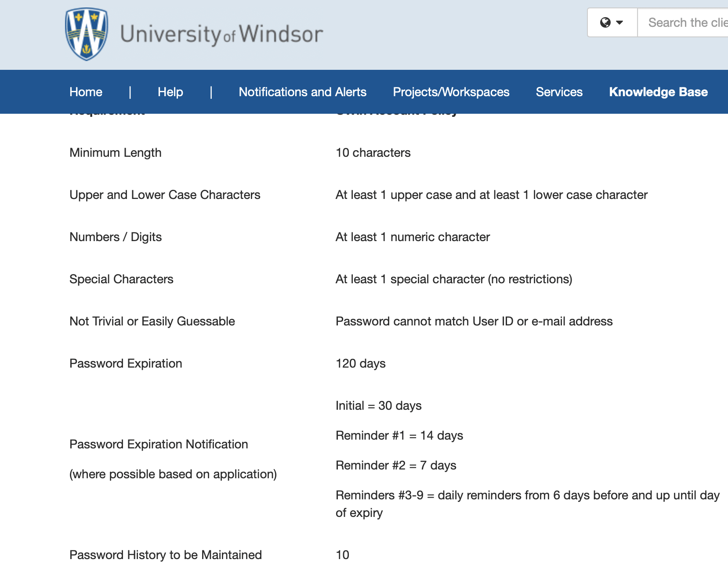This screenshot has height=574, width=728.
Task: Open Notifications and Alerts
Action: 302,92
